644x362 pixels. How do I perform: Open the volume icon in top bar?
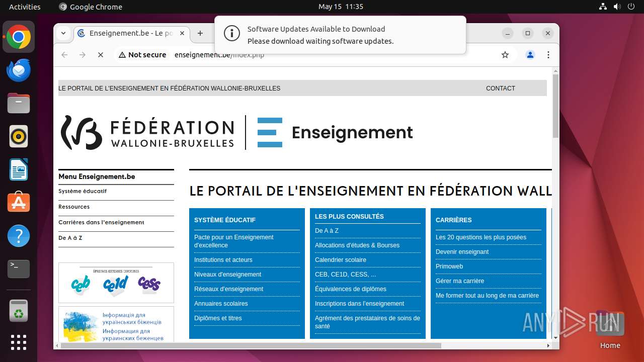[x=617, y=7]
